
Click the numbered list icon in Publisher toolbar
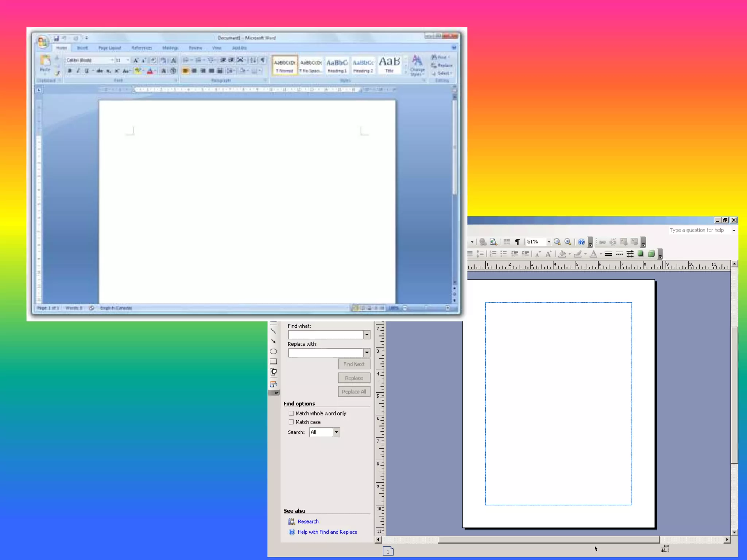coord(493,254)
